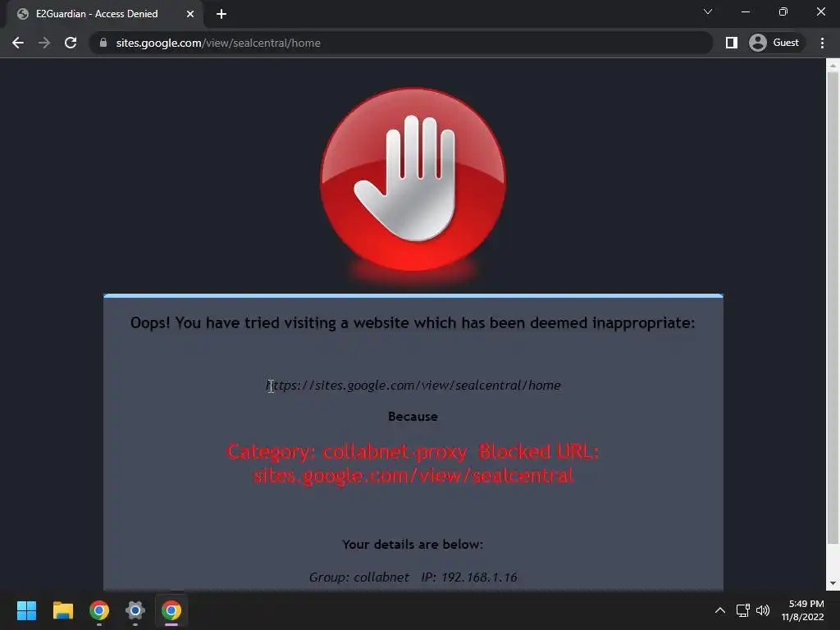This screenshot has height=630, width=840.
Task: Open the volume control icon
Action: (763, 610)
